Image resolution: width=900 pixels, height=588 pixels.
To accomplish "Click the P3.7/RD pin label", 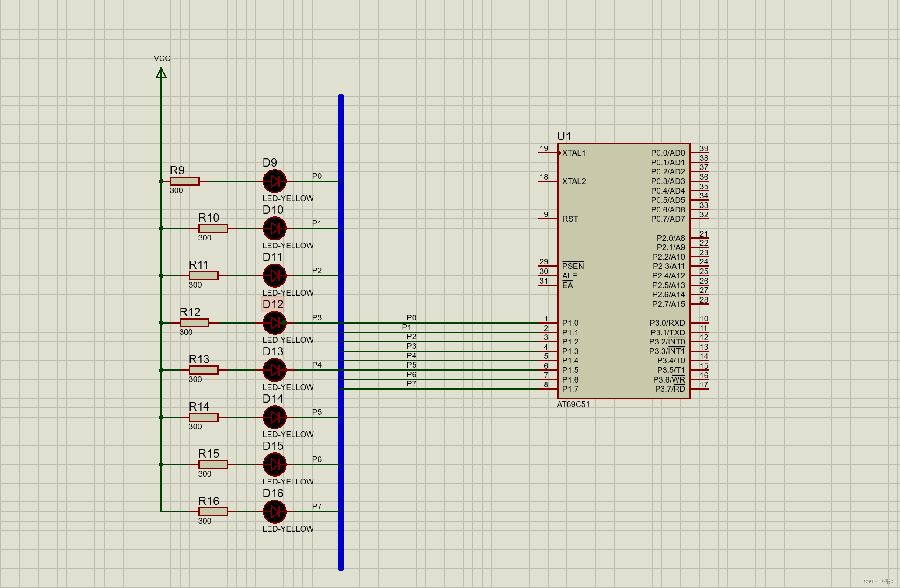I will tap(670, 389).
